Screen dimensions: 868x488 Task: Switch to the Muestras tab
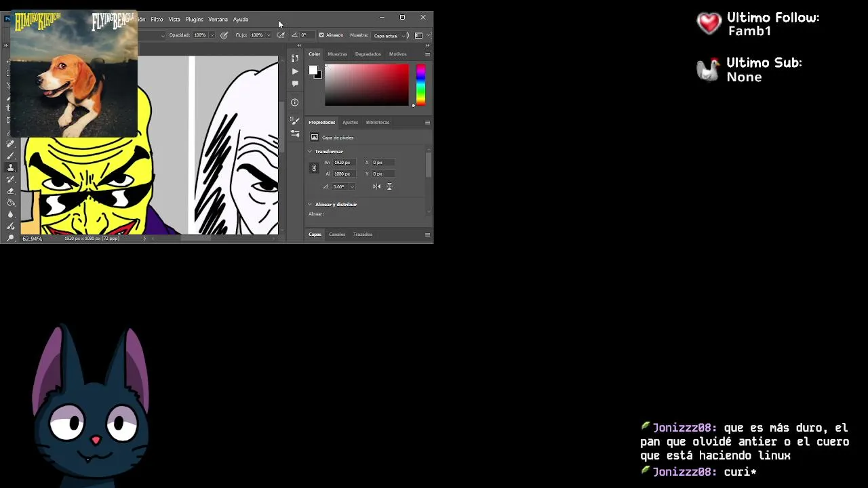click(x=337, y=54)
